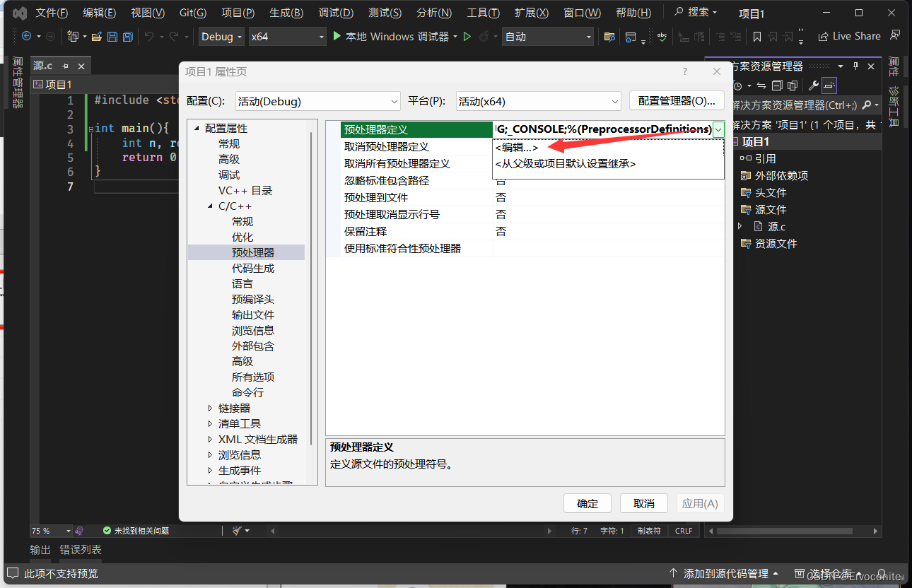Switch to the 错误列表 tab
912x588 pixels.
[x=81, y=550]
